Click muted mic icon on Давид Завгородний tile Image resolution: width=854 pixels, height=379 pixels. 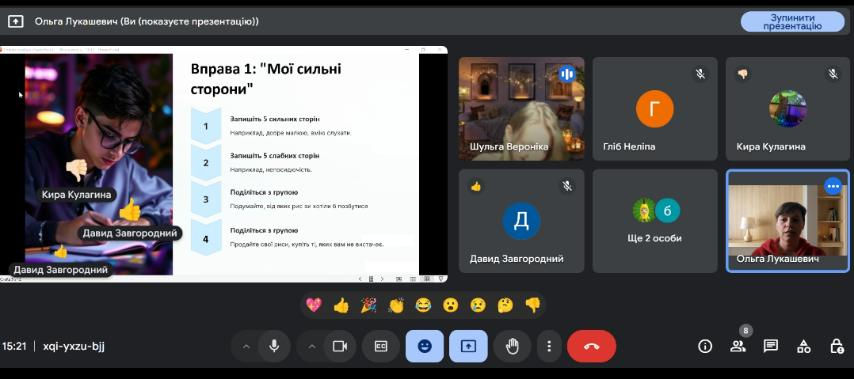click(567, 186)
